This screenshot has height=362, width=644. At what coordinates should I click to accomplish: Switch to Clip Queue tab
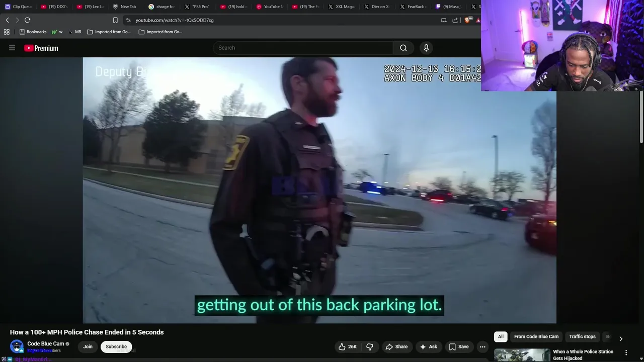coord(18,7)
